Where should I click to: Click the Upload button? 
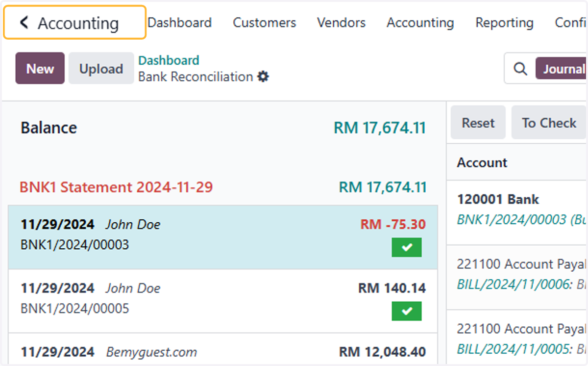(101, 68)
